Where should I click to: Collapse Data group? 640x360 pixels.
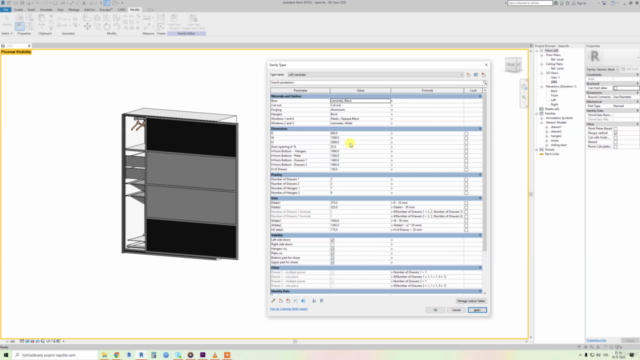480,198
